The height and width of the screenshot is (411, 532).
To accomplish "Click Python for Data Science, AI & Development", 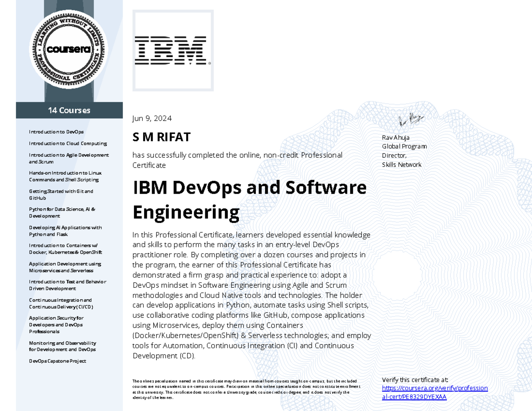I will (x=62, y=212).
